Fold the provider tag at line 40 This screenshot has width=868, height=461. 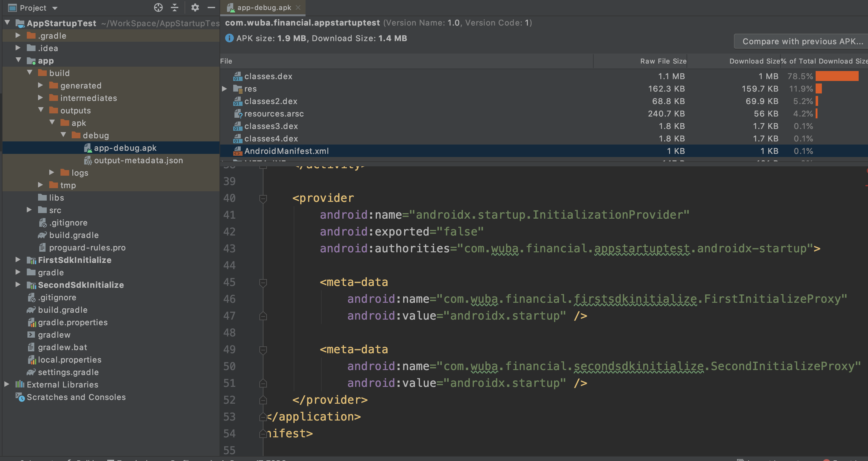(x=263, y=198)
